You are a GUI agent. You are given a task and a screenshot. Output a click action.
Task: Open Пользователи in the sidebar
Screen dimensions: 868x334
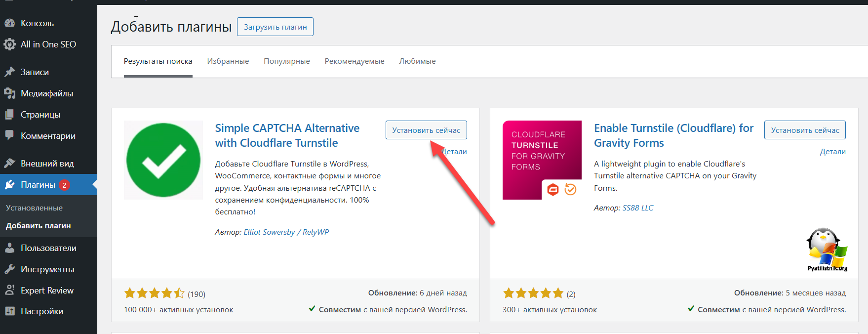click(x=48, y=248)
